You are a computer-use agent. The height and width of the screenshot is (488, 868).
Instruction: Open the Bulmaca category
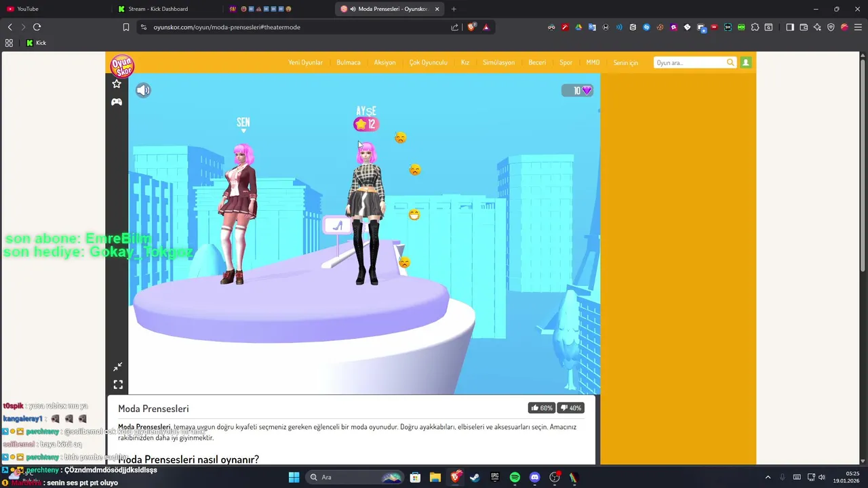pyautogui.click(x=349, y=62)
